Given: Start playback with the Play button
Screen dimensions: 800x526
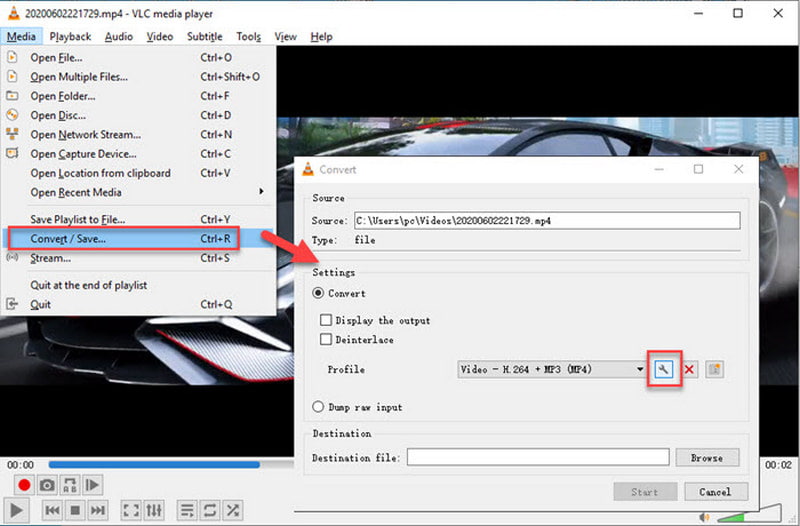Looking at the screenshot, I should [x=16, y=510].
